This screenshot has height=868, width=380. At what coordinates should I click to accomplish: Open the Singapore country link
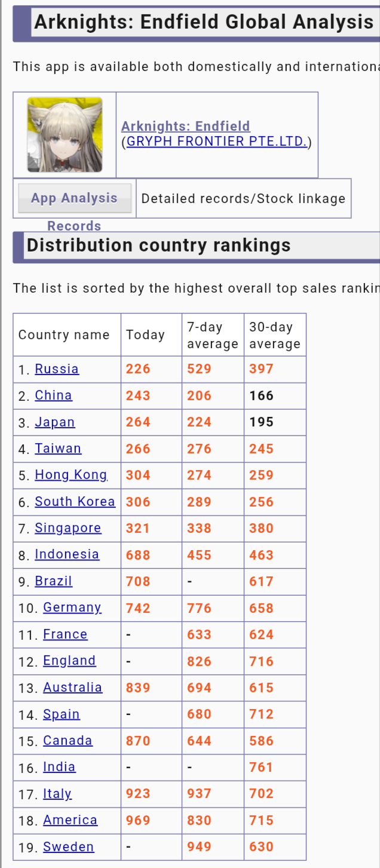pyautogui.click(x=68, y=527)
